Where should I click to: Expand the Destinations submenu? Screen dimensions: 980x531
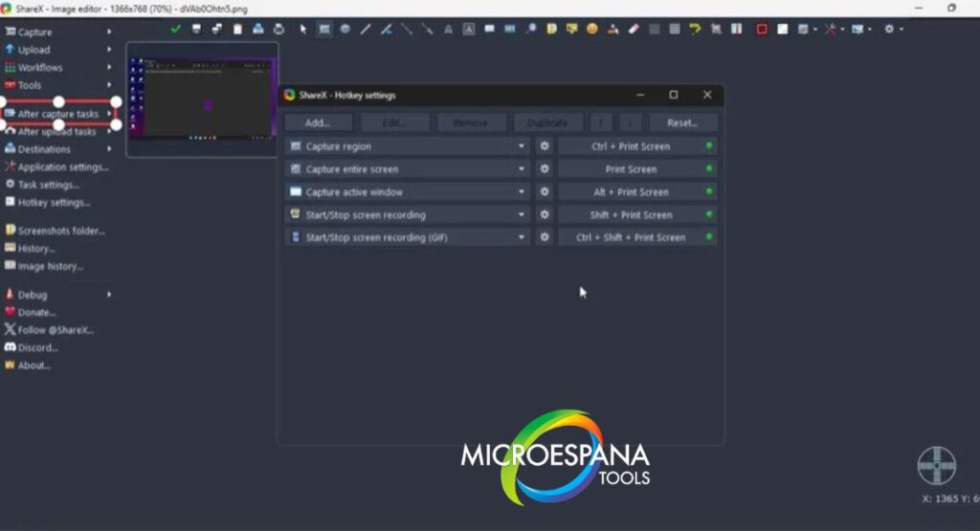click(44, 149)
